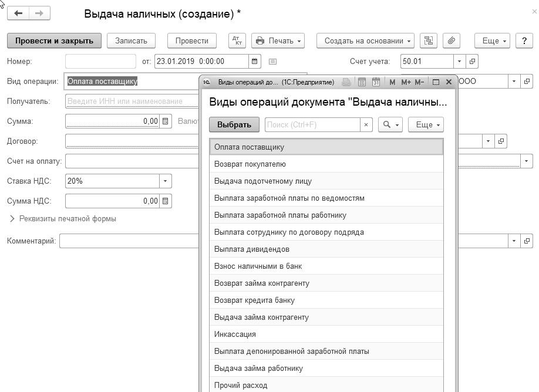
Task: Expand Реквизиты печатной формы section
Action: click(x=63, y=219)
